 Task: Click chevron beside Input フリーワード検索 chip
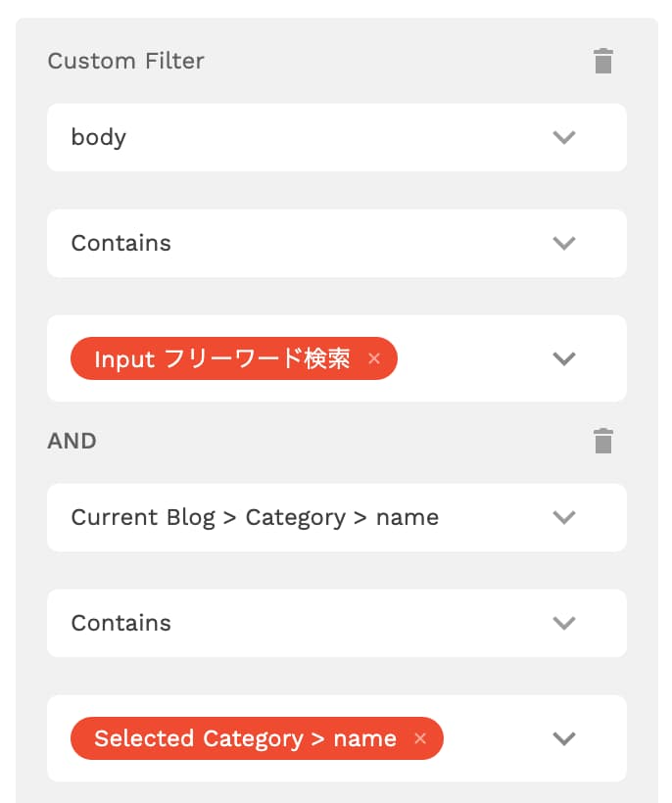point(564,358)
